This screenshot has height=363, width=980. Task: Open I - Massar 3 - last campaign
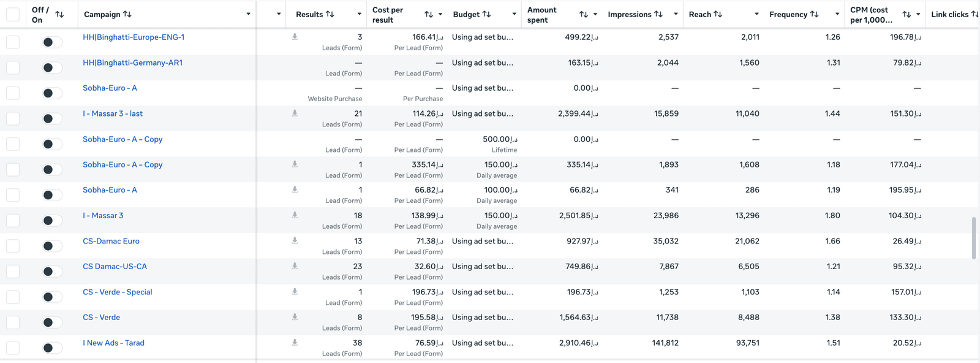coord(113,113)
